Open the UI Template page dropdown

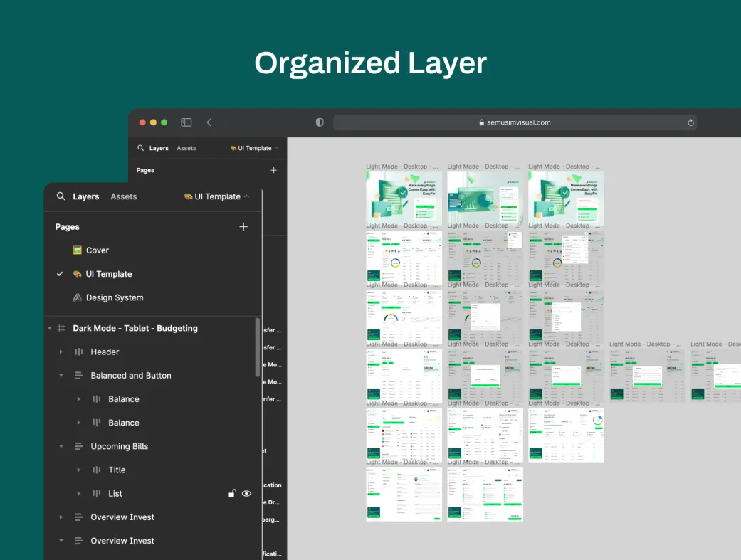point(217,196)
